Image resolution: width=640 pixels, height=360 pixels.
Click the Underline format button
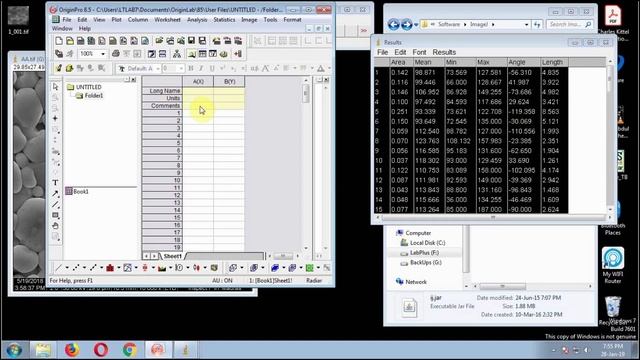pyautogui.click(x=212, y=68)
